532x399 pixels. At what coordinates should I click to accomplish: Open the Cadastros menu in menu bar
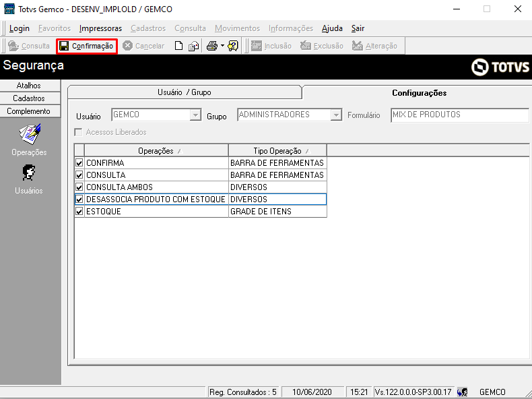pyautogui.click(x=148, y=28)
